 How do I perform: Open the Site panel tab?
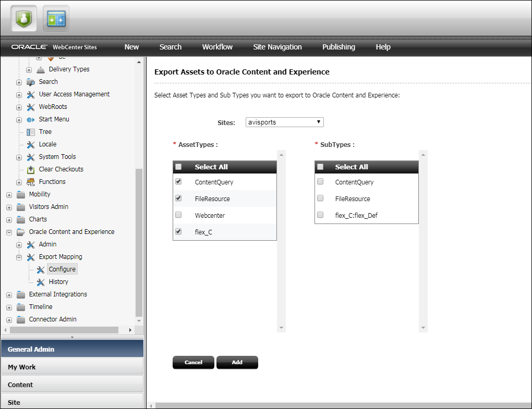coord(72,402)
